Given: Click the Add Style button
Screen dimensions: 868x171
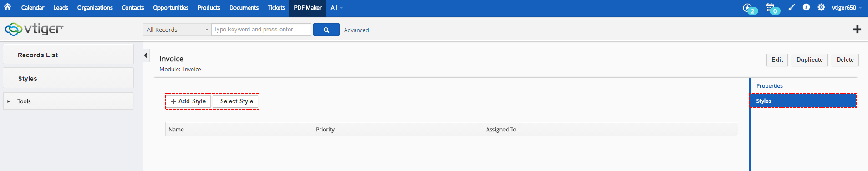Looking at the screenshot, I should click(188, 101).
